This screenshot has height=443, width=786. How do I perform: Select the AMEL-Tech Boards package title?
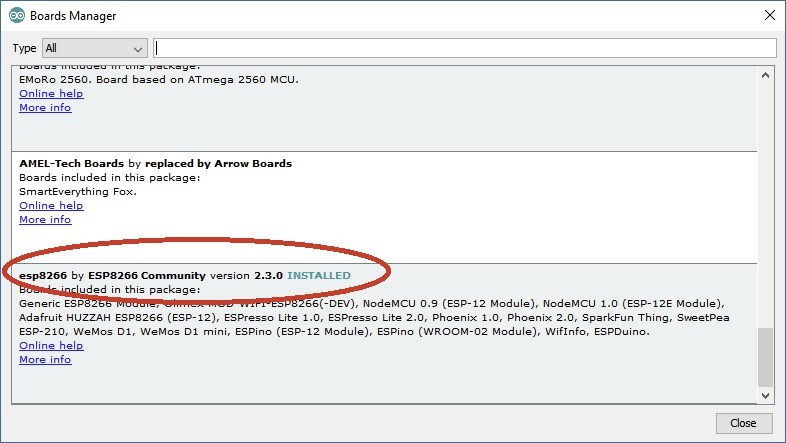(x=155, y=163)
